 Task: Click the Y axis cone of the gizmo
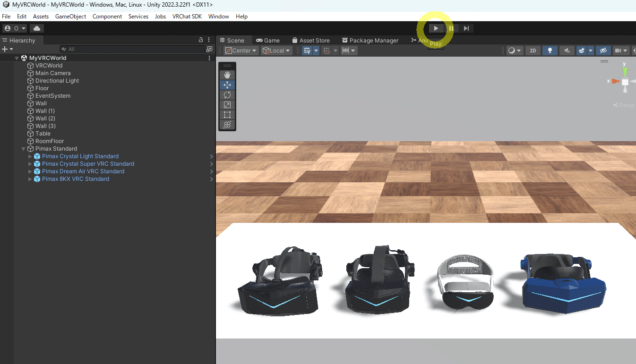pyautogui.click(x=625, y=71)
